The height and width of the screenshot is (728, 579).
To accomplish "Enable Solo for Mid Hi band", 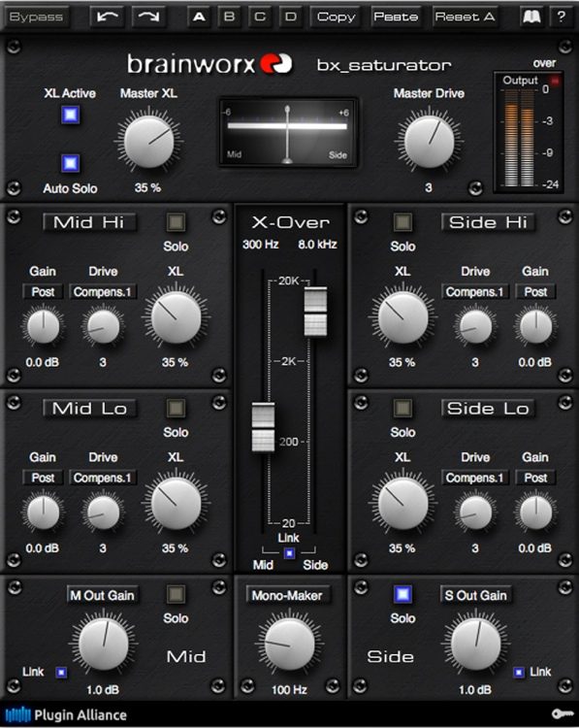I will tap(176, 222).
